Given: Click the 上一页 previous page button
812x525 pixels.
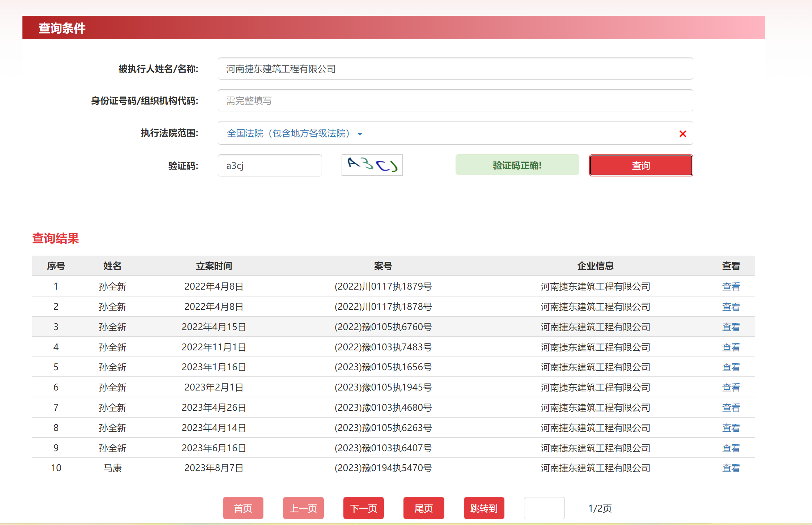Looking at the screenshot, I should coord(303,508).
